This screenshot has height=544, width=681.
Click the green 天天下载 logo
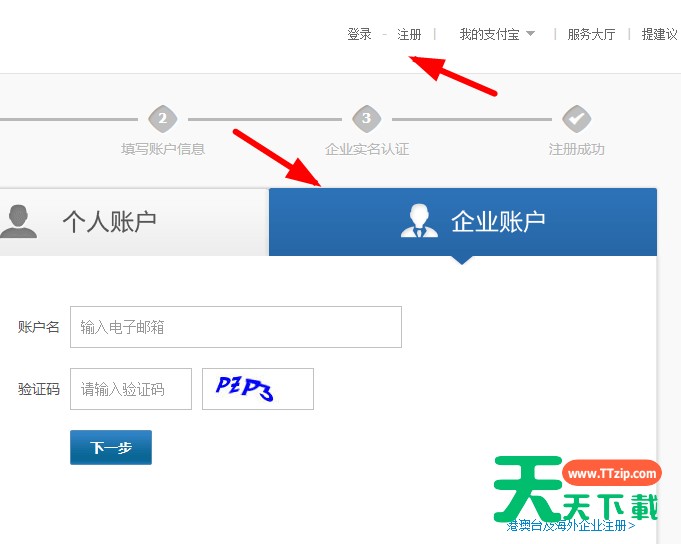coord(575,488)
